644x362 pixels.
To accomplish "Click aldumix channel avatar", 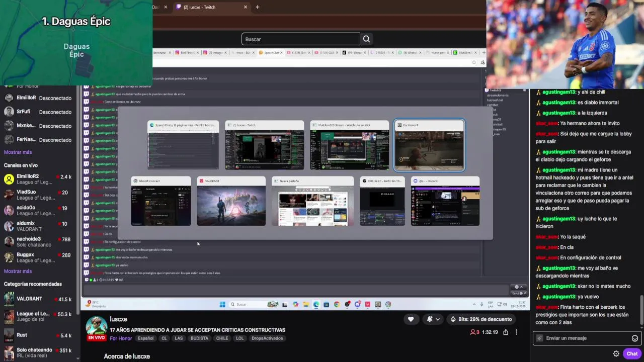I will click(9, 226).
